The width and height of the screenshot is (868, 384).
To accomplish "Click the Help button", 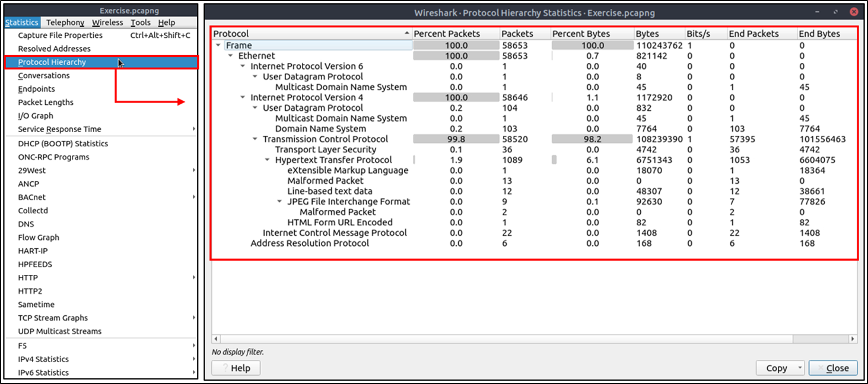I will point(235,368).
